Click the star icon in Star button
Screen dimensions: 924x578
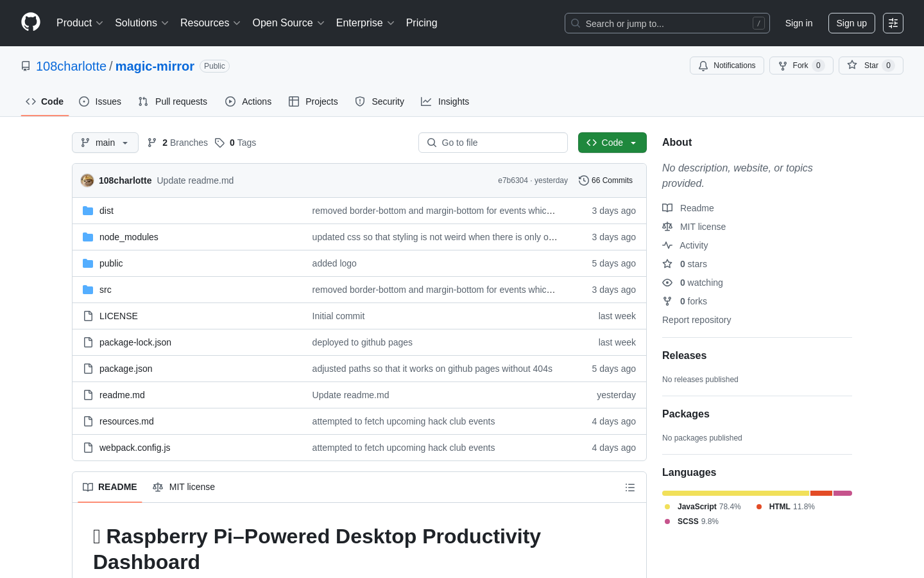[x=852, y=65]
